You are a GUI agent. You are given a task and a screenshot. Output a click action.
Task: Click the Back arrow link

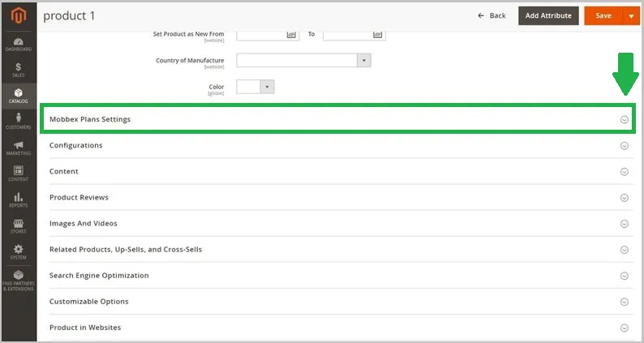[492, 15]
